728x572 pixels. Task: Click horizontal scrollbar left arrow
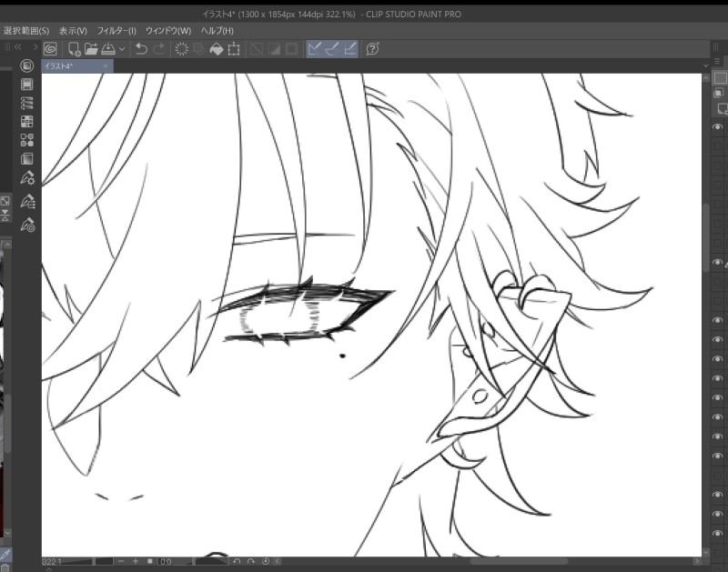coord(278,561)
